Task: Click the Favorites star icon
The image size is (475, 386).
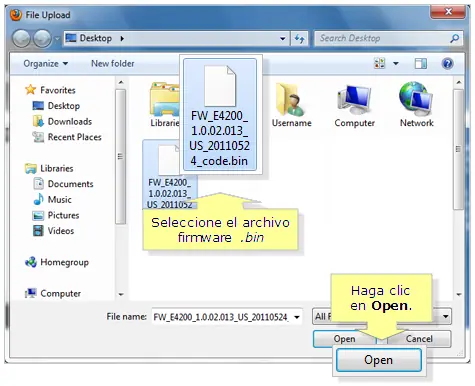Action: 30,90
